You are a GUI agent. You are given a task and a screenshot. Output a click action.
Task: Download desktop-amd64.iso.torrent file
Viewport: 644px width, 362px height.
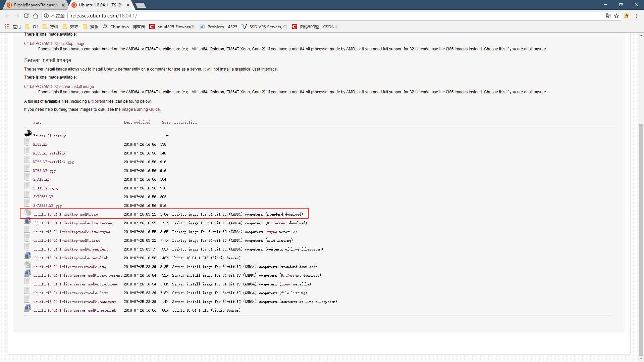pyautogui.click(x=73, y=223)
